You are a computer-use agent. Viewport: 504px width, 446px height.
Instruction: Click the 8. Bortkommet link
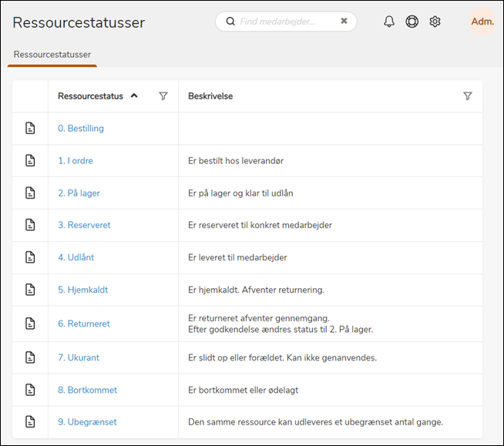tap(87, 390)
